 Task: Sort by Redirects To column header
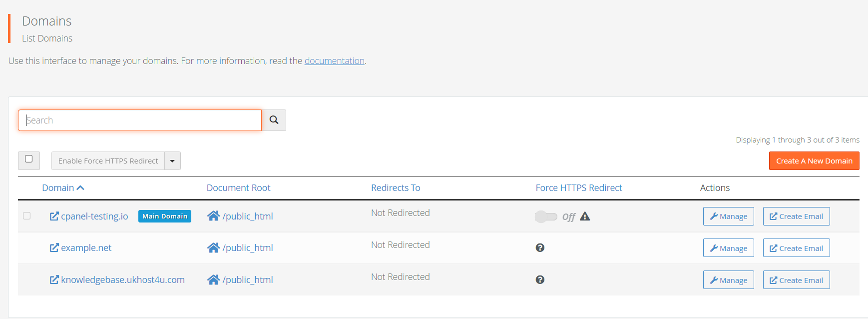[x=396, y=188]
